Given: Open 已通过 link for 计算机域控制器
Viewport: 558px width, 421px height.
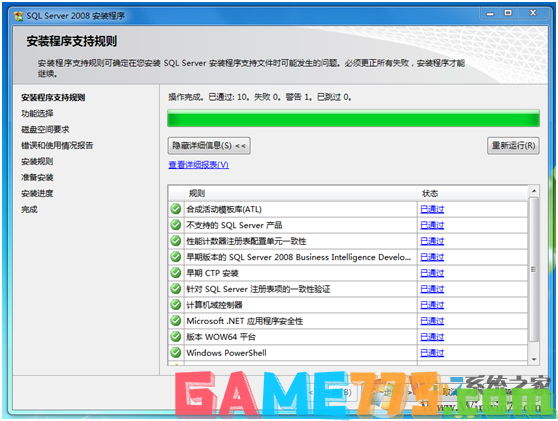Looking at the screenshot, I should [432, 305].
